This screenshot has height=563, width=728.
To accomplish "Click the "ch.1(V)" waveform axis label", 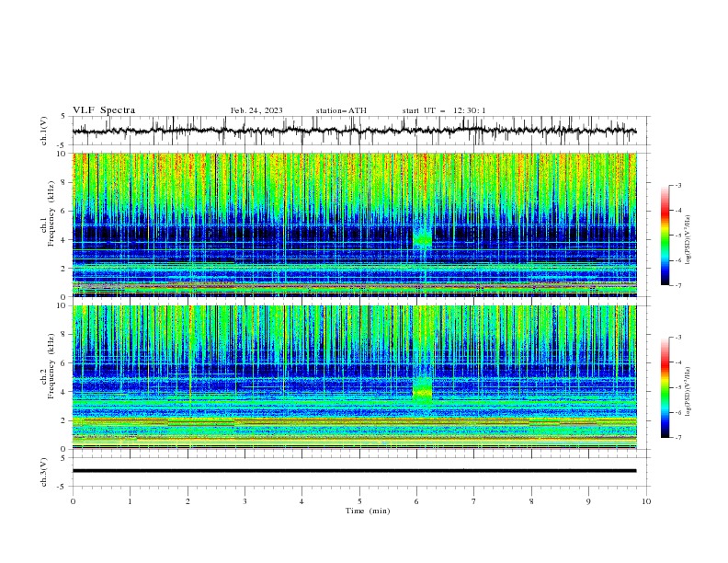I will click(44, 131).
